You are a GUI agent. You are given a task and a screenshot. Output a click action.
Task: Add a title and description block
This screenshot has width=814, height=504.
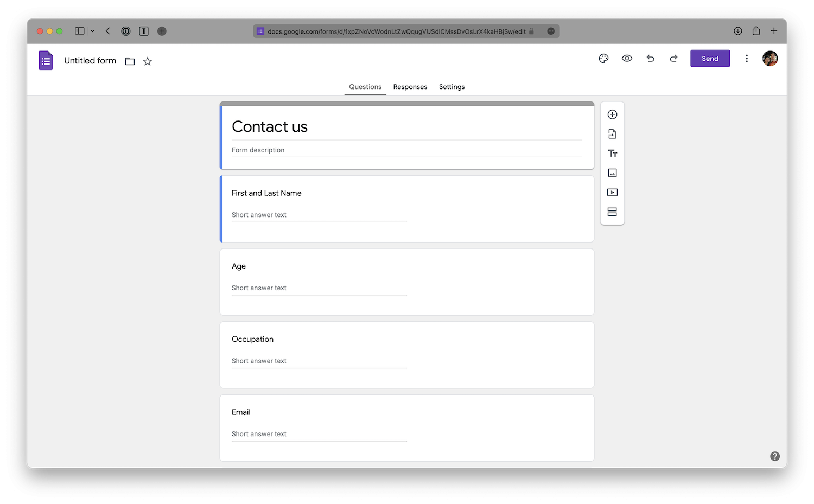tap(612, 154)
